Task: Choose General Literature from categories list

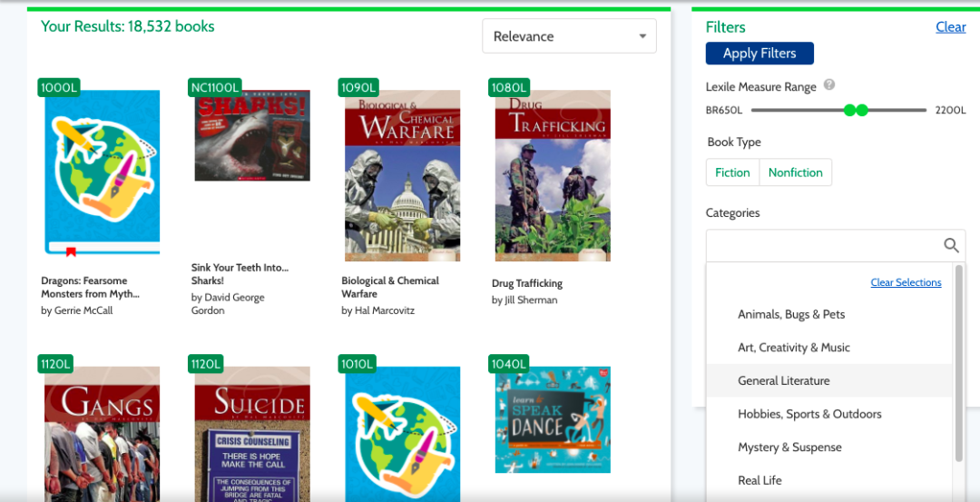Action: coord(784,380)
